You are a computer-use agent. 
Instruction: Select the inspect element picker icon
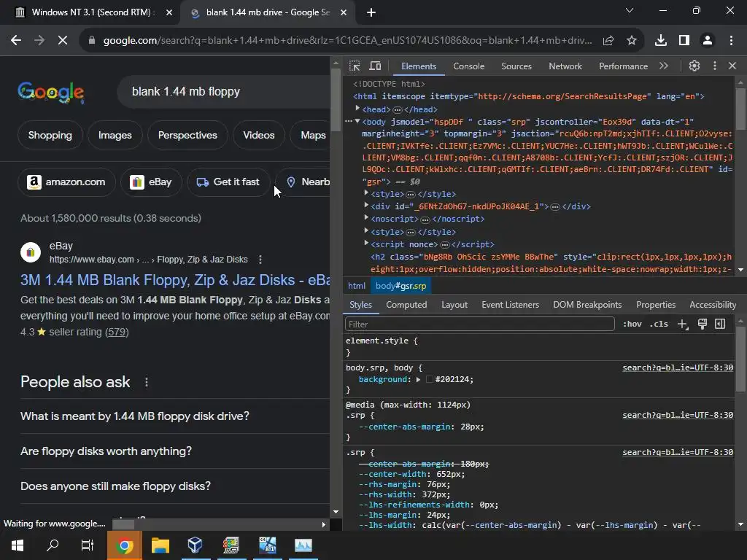355,66
